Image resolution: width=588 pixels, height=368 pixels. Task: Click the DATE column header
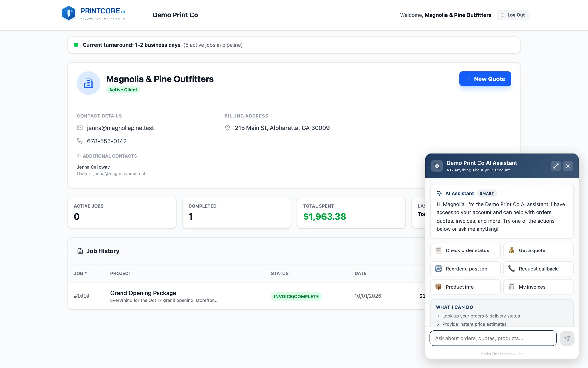[x=360, y=273]
